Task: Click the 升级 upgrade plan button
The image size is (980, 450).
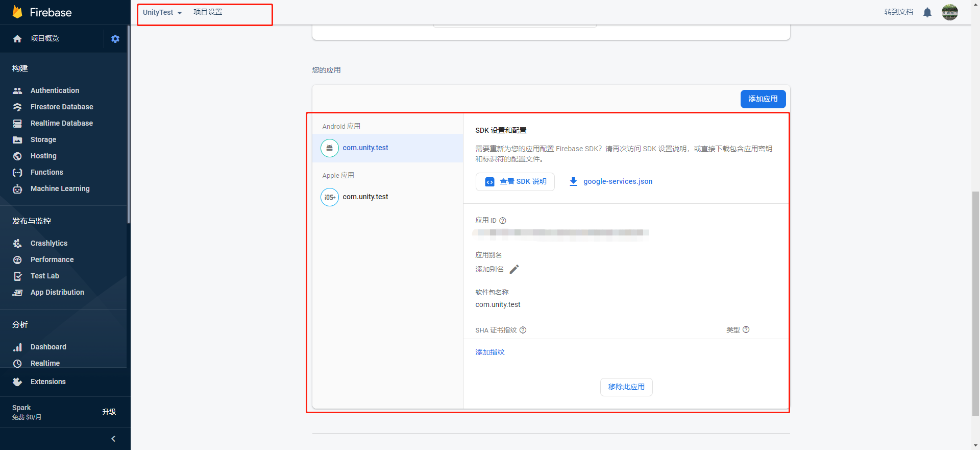Action: tap(109, 412)
